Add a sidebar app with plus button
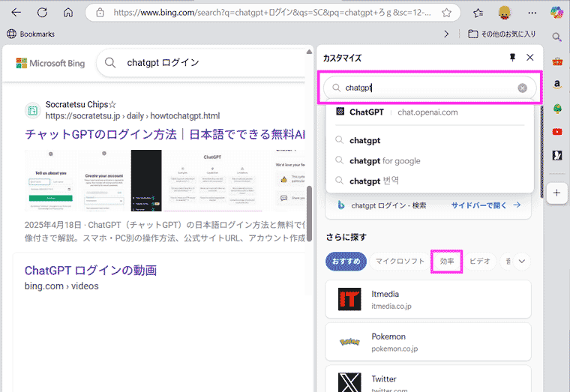The width and height of the screenshot is (570, 392). pos(556,193)
